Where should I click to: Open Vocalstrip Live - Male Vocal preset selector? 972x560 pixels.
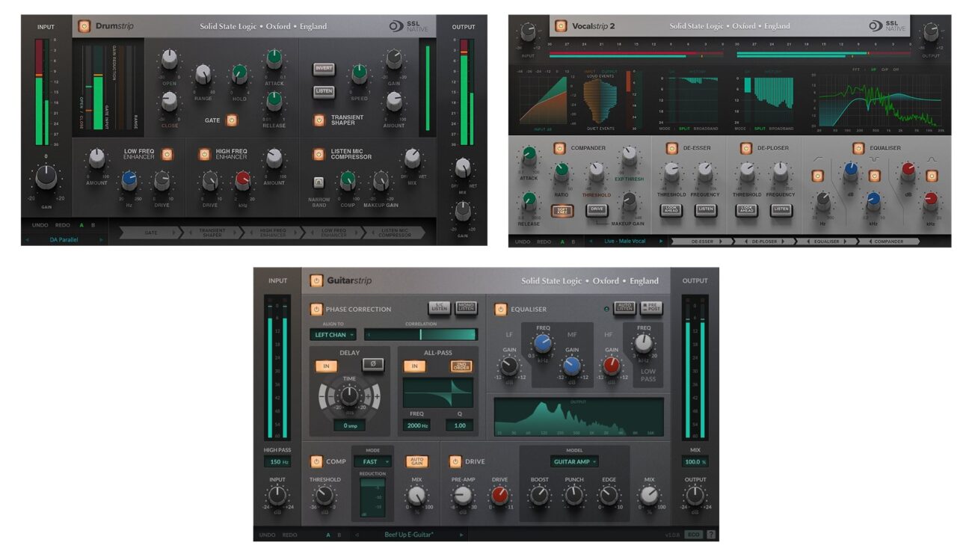click(625, 241)
